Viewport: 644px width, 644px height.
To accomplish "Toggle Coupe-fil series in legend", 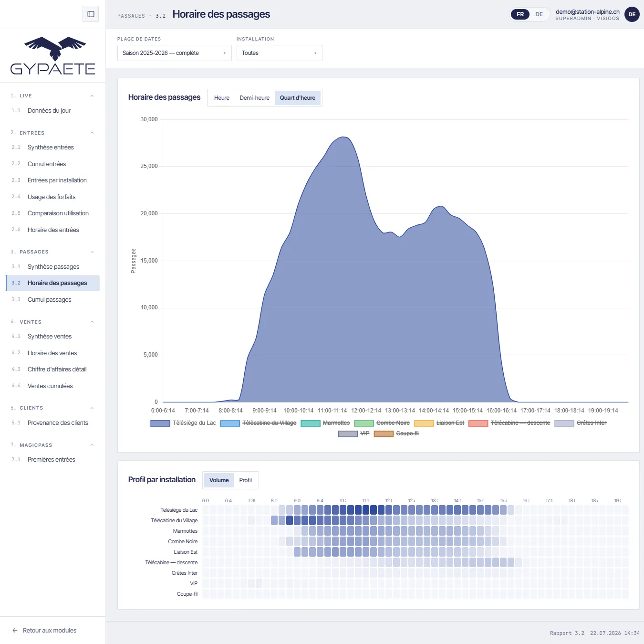I will point(396,433).
